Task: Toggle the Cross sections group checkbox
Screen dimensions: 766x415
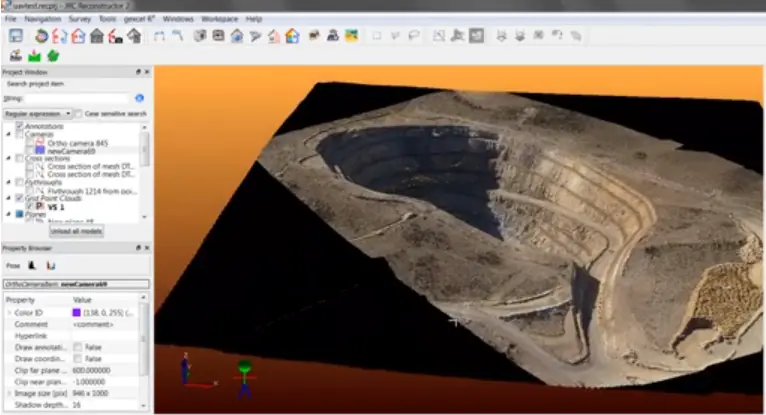Action: pyautogui.click(x=20, y=158)
